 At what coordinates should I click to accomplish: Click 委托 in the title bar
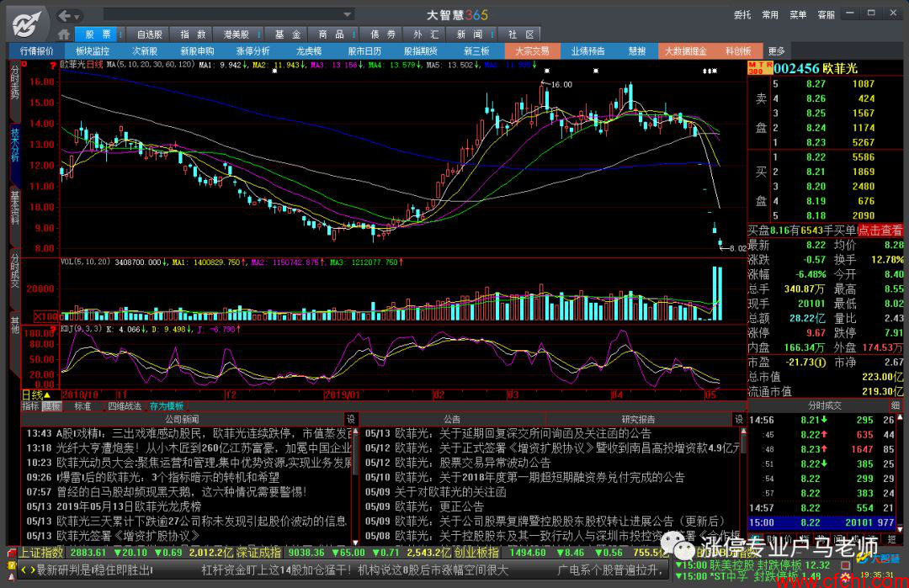coord(742,15)
